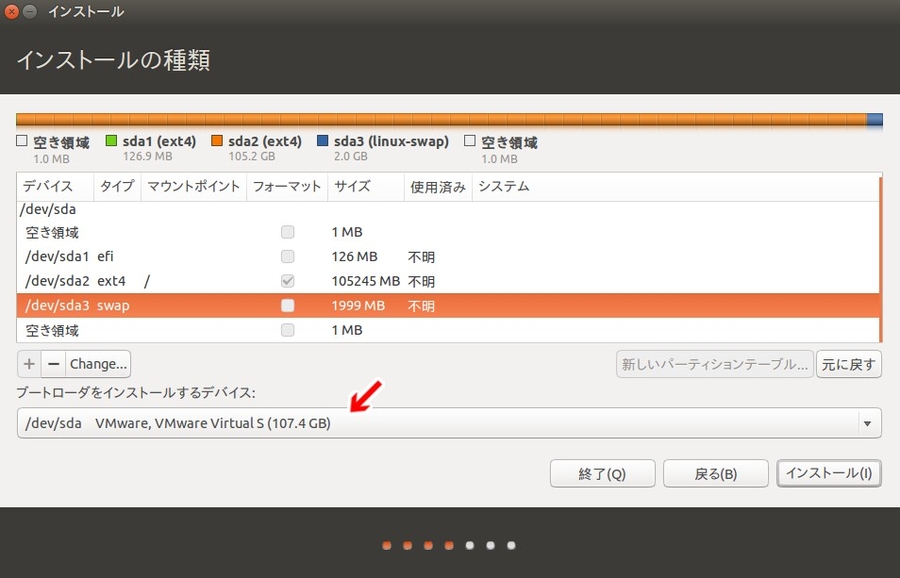Click the window close button in title bar
Image resolution: width=900 pixels, height=578 pixels.
tap(11, 12)
